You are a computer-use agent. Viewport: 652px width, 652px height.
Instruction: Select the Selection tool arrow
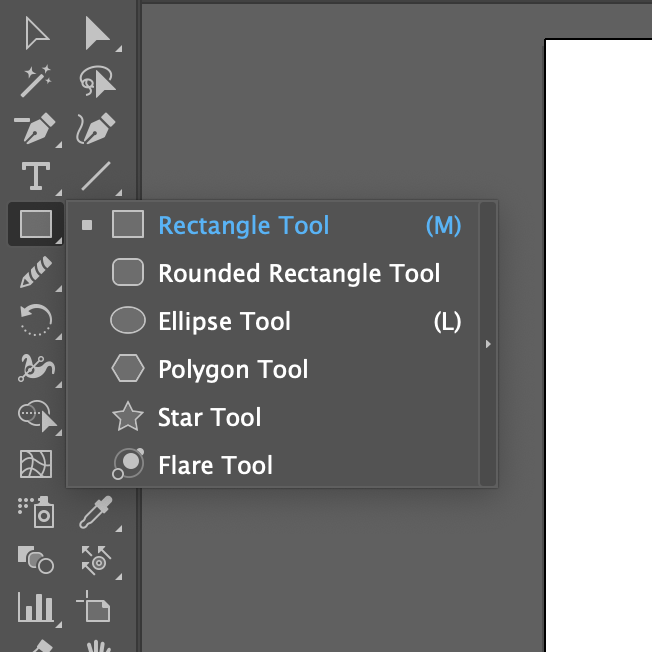pos(37,33)
